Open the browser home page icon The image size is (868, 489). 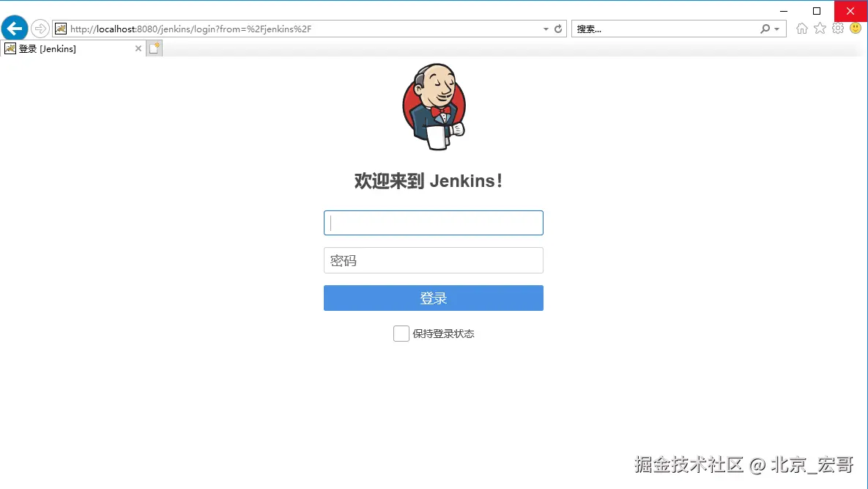click(801, 29)
